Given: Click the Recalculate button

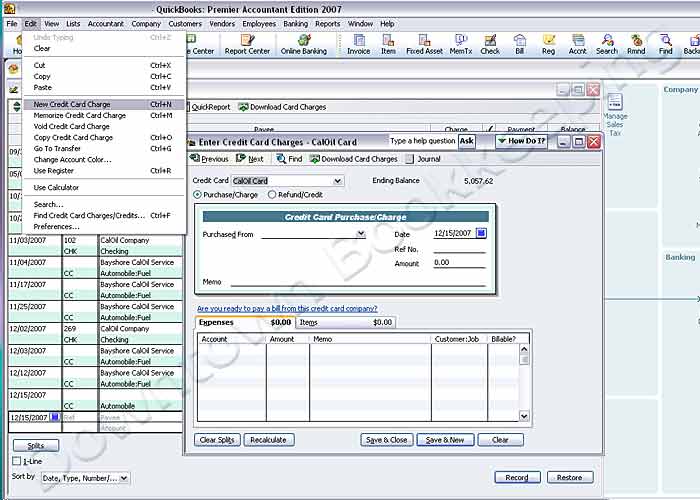Looking at the screenshot, I should (x=268, y=440).
